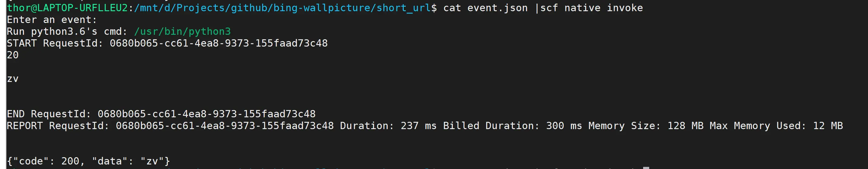Click the request ID on the START line

click(219, 43)
